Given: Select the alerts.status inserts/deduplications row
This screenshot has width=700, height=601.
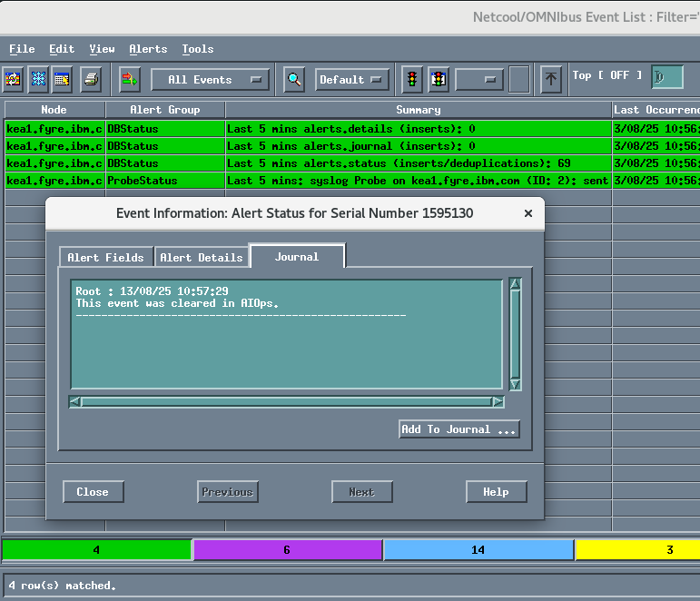Looking at the screenshot, I should [352, 163].
